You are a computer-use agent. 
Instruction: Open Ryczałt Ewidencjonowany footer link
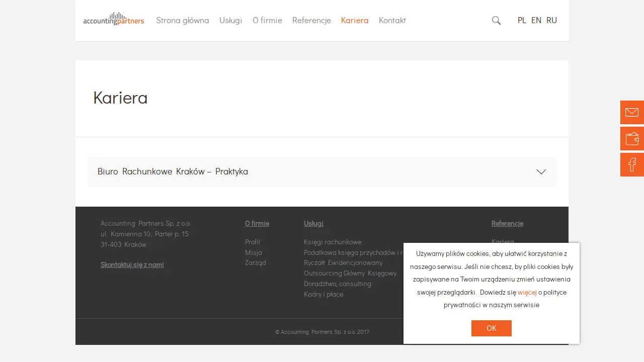click(x=343, y=262)
